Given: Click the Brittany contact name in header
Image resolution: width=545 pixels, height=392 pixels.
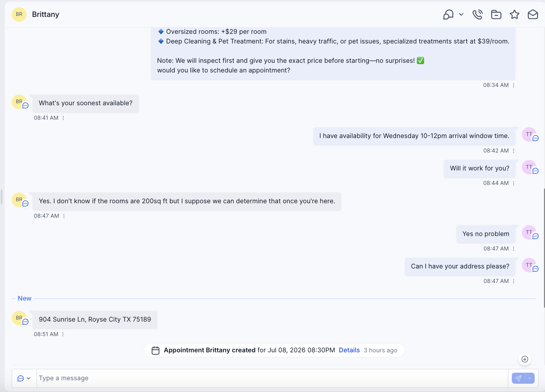Looking at the screenshot, I should pos(46,14).
